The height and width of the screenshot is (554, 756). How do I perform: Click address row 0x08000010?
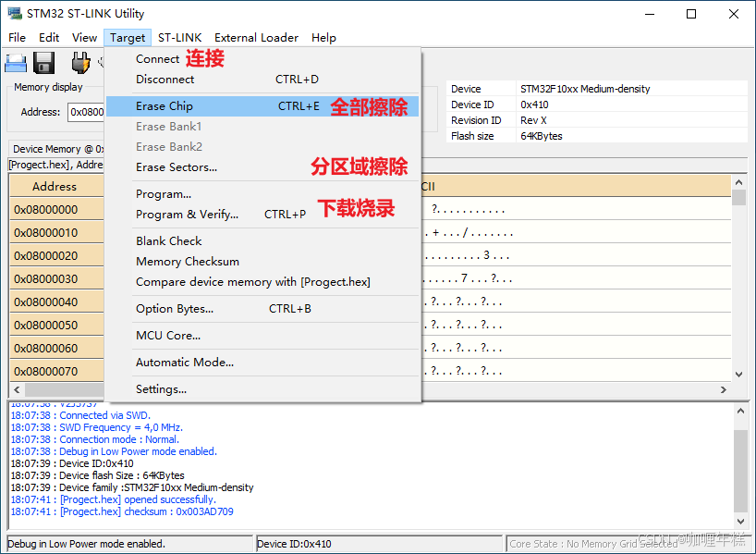pyautogui.click(x=56, y=232)
